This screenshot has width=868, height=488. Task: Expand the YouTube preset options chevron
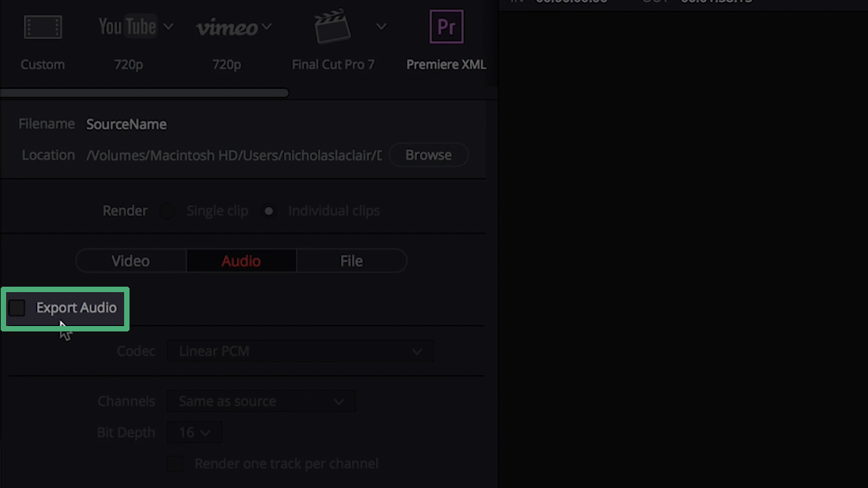pyautogui.click(x=169, y=27)
